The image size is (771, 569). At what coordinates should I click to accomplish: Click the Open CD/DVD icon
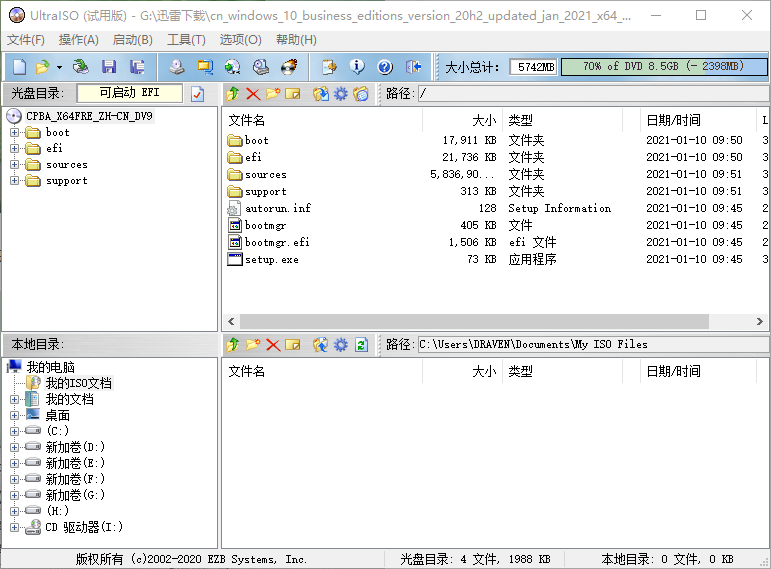(80, 67)
